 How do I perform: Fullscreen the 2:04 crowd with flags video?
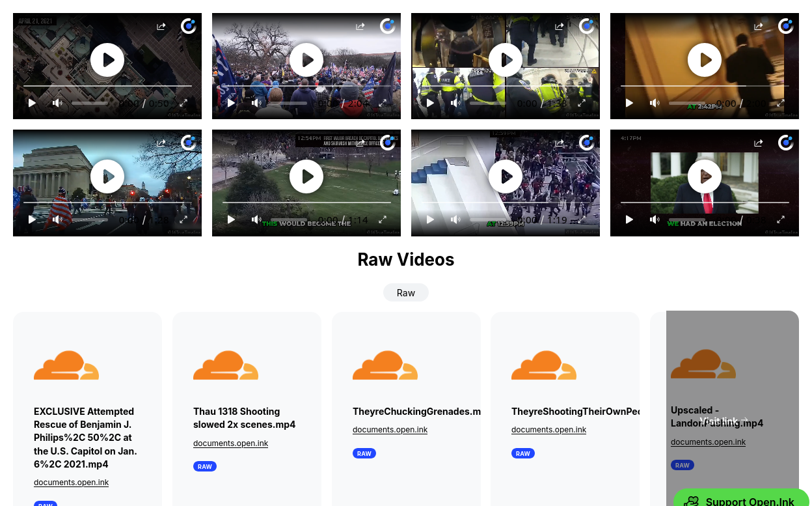pos(383,103)
